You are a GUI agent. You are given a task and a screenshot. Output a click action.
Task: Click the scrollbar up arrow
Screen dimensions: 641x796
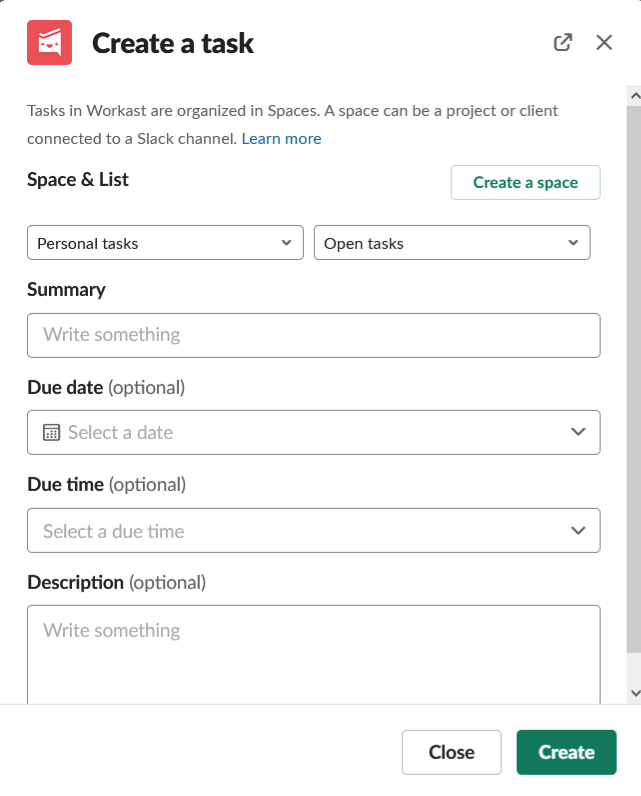click(633, 94)
